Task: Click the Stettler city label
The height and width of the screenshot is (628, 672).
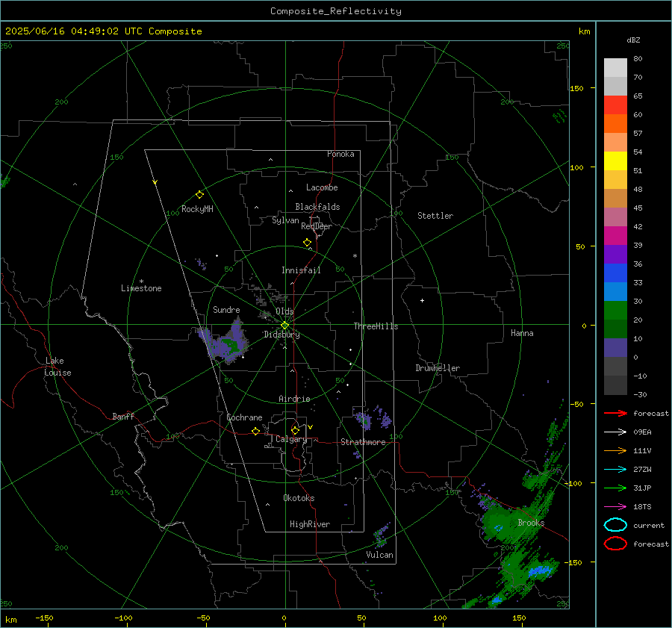Action: (435, 216)
